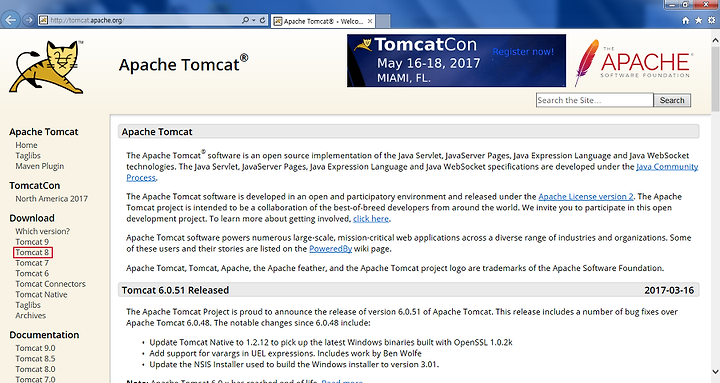Select the Apache Tomcat Welcome tab
Screen dimensions: 720x383
323,21
